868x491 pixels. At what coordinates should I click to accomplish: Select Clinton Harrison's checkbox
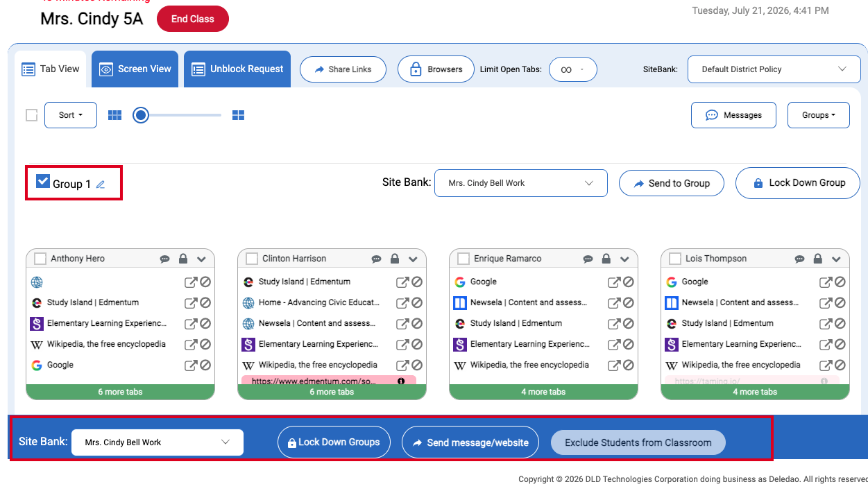[252, 259]
